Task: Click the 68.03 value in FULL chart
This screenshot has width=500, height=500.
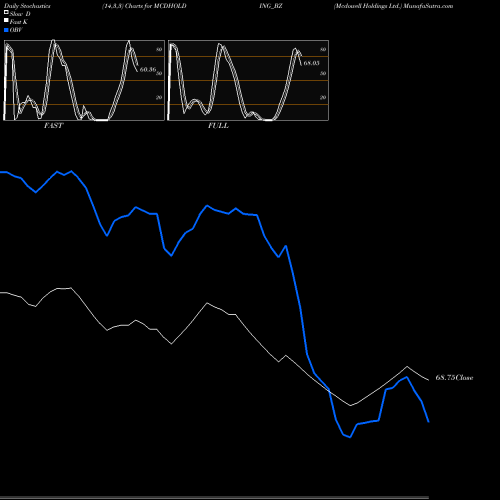Action: (x=311, y=63)
